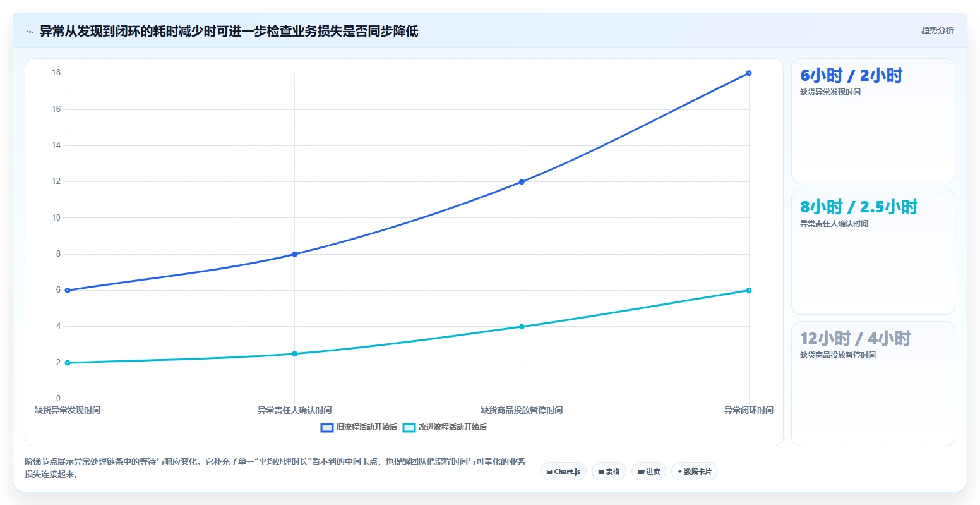Select the Chart.js tag chip
980x505 pixels.
pyautogui.click(x=563, y=472)
